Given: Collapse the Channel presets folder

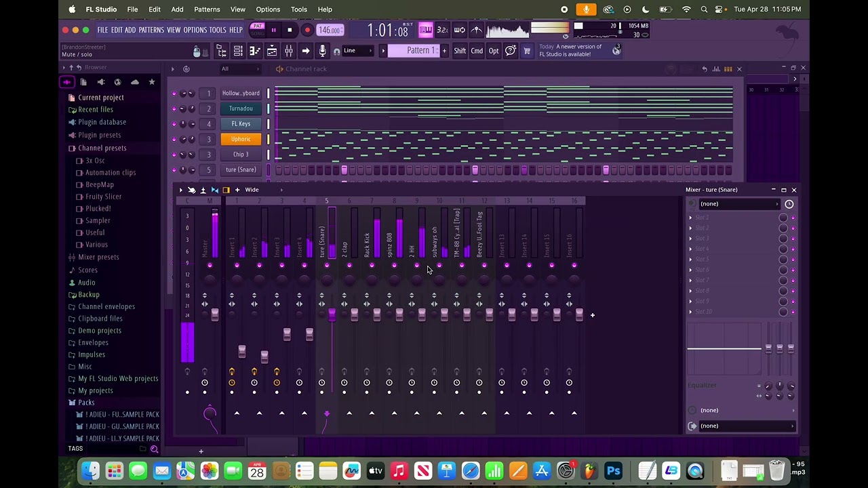Looking at the screenshot, I should click(x=102, y=148).
